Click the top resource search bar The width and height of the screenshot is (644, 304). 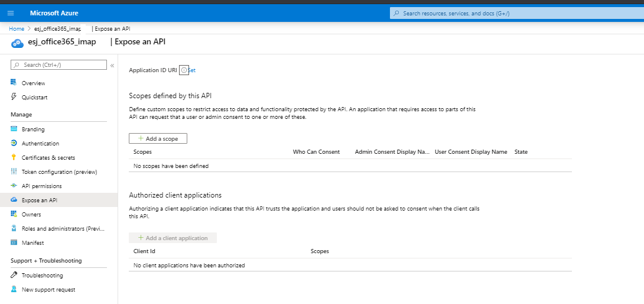click(514, 13)
